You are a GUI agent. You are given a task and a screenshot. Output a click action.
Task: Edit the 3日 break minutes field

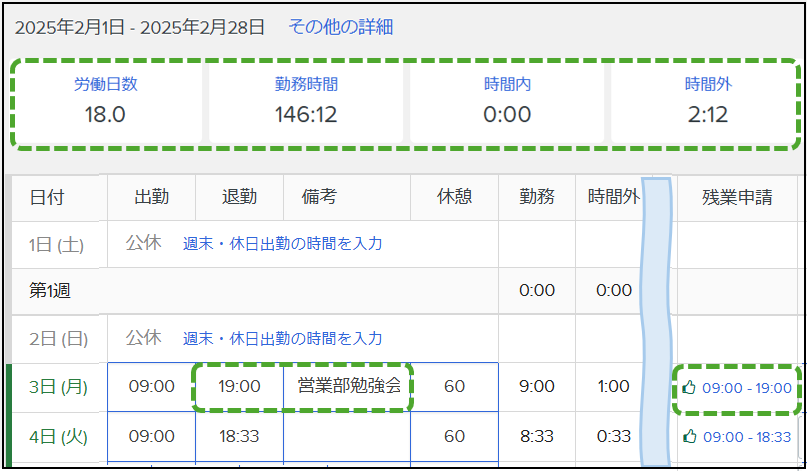point(454,387)
